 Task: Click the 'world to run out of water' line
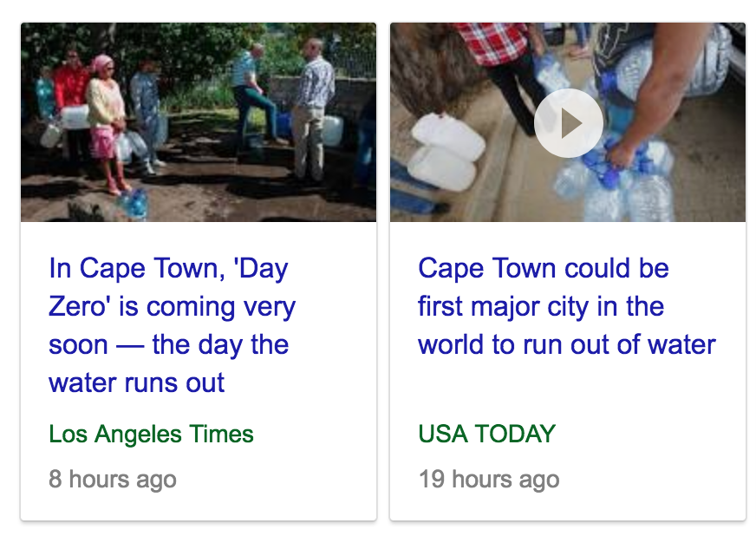(x=566, y=344)
